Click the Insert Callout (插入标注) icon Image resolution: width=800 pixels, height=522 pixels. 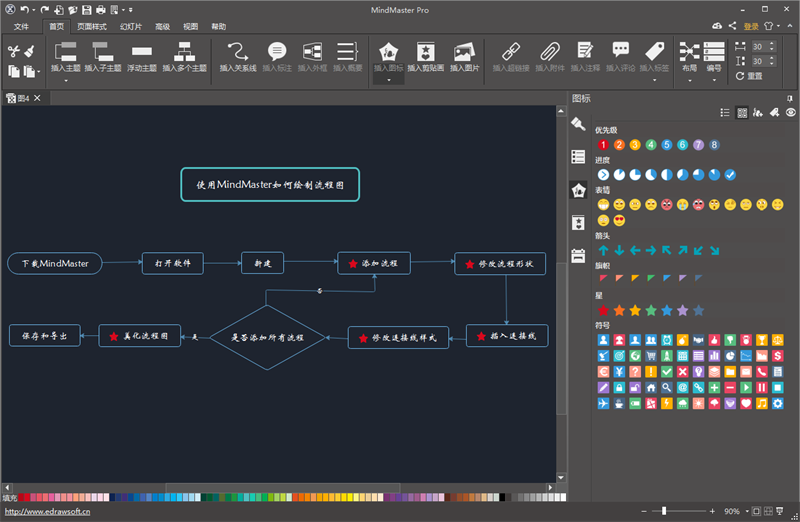[277, 52]
